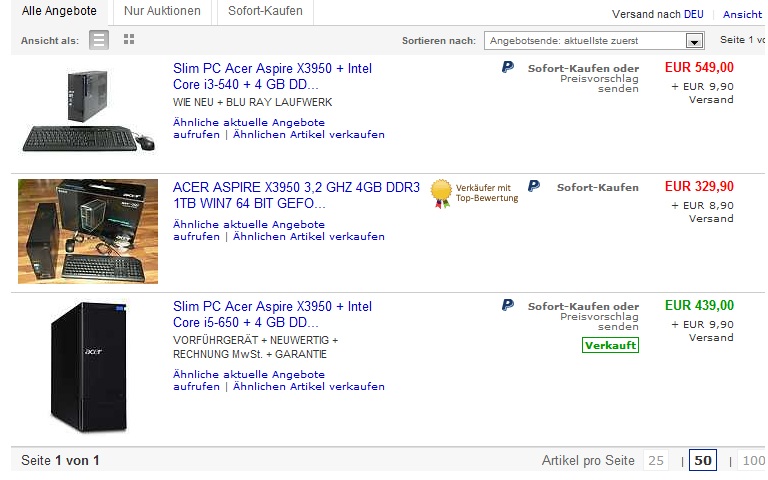Viewport: 768px width, 480px height.
Task: Click subtitle WIE NEU + BLU RAY LAUFWERK
Action: click(252, 102)
